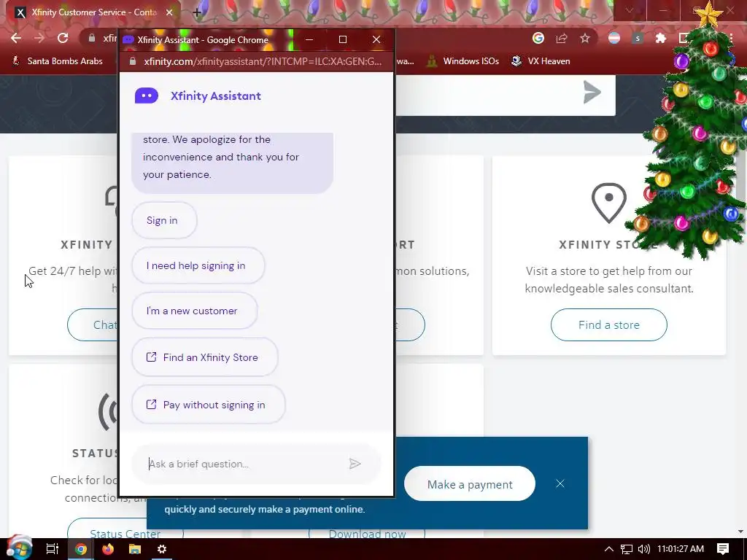Click the main page search send arrow
The width and height of the screenshot is (747, 560).
click(x=592, y=93)
